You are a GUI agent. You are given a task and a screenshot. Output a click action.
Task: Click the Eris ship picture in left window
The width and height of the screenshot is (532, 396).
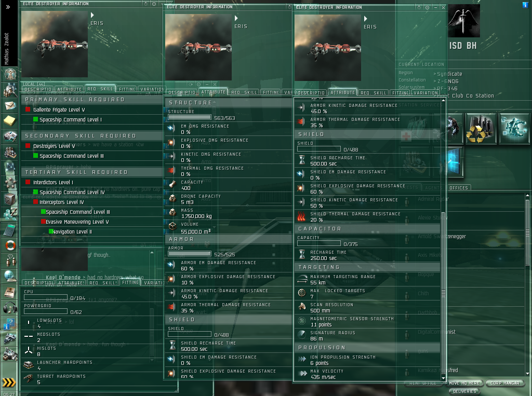point(55,44)
